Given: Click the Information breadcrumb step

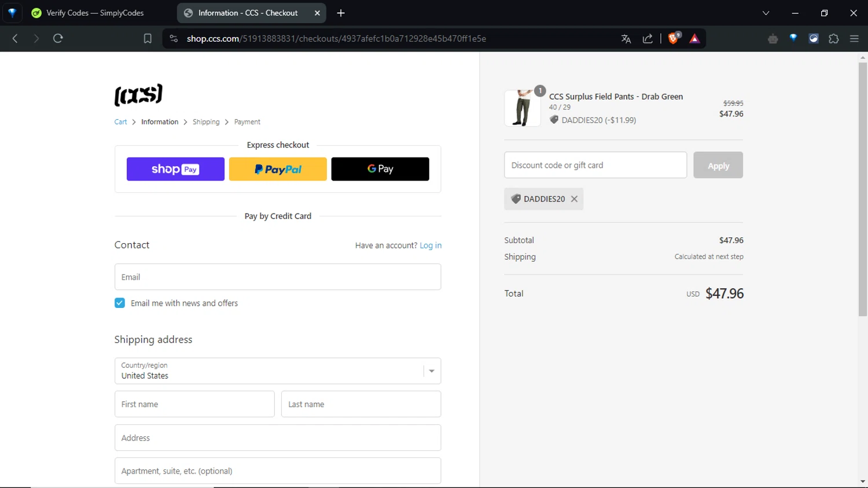Looking at the screenshot, I should point(160,122).
